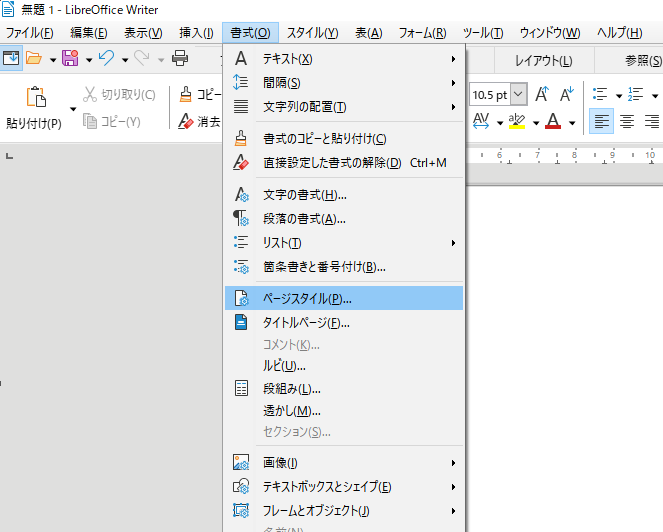Open the ウィンドウ(W) menu
This screenshot has height=532, width=663.
[550, 33]
